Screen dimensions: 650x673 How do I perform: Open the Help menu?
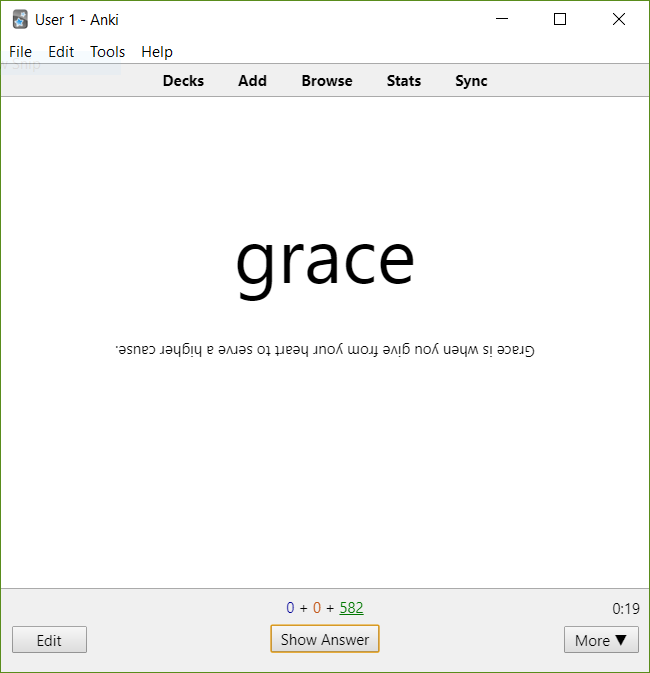(x=157, y=52)
